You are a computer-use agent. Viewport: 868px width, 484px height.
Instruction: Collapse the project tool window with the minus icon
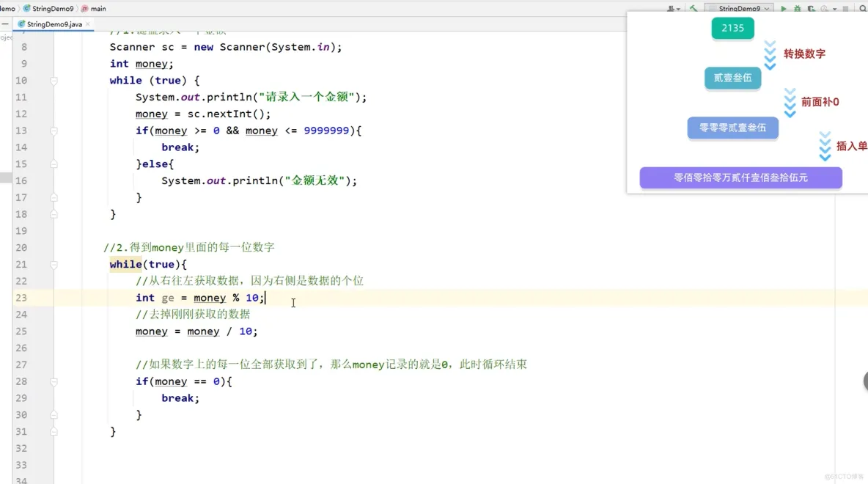coord(5,23)
